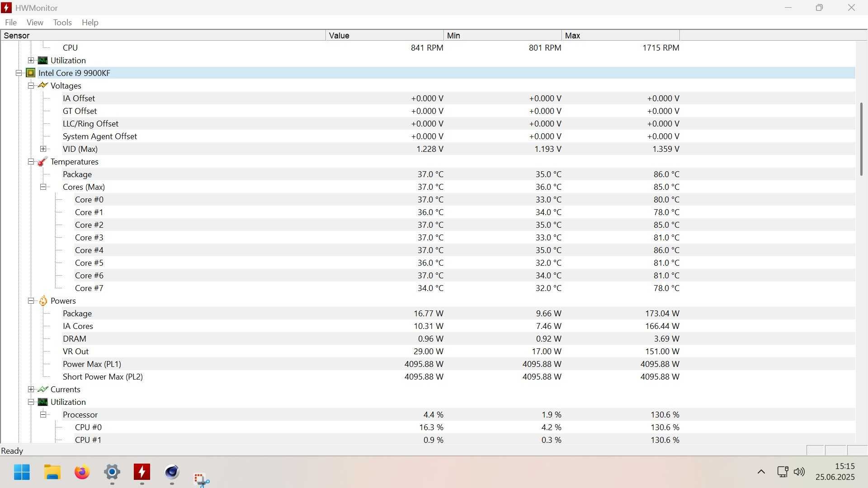The width and height of the screenshot is (868, 488).
Task: Open network status tray icon
Action: coord(783,472)
